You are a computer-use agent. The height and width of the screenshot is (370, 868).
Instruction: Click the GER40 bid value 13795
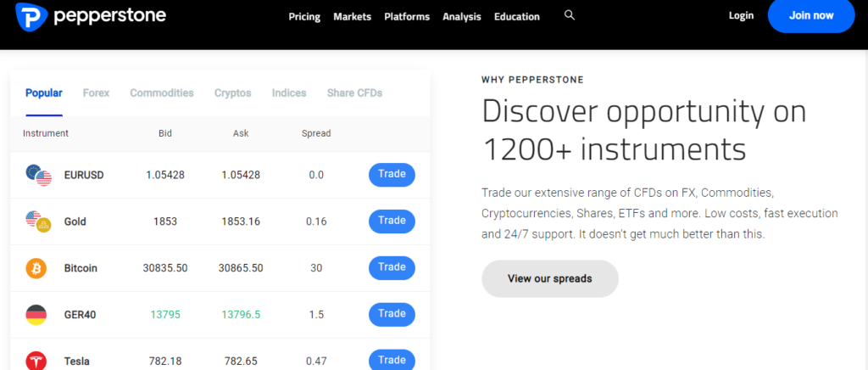coord(165,315)
